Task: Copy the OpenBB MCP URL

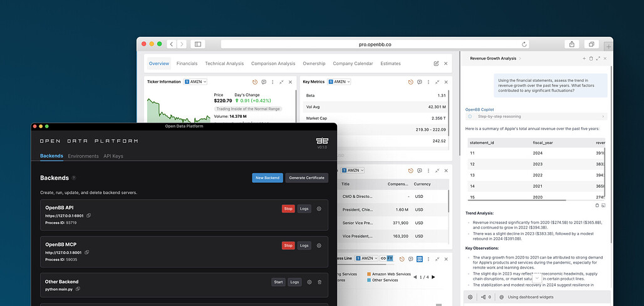Action: tap(86, 253)
